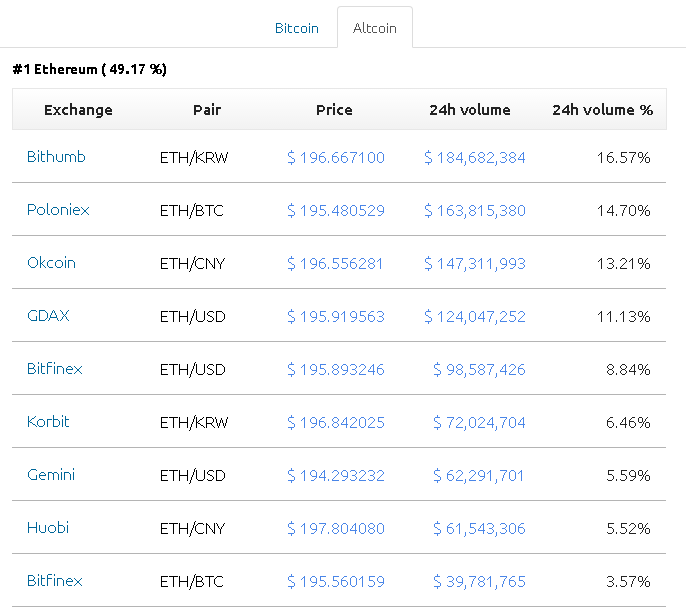Click the 24h volume % column header
The width and height of the screenshot is (686, 610).
click(602, 109)
